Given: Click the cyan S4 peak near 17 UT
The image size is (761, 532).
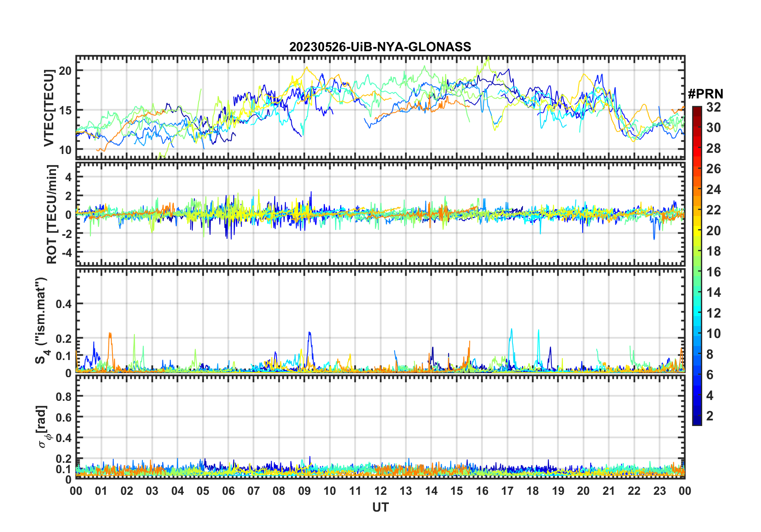Looking at the screenshot, I should 511,330.
